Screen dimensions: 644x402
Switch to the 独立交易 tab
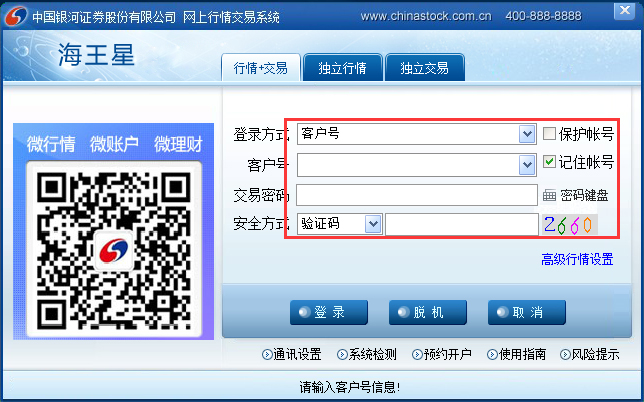[425, 68]
